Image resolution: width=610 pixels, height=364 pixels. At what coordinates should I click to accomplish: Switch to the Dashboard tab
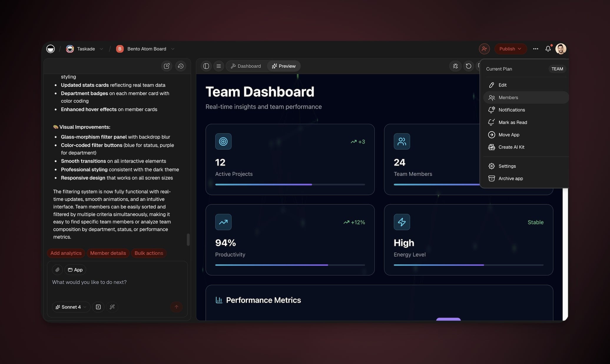(246, 66)
